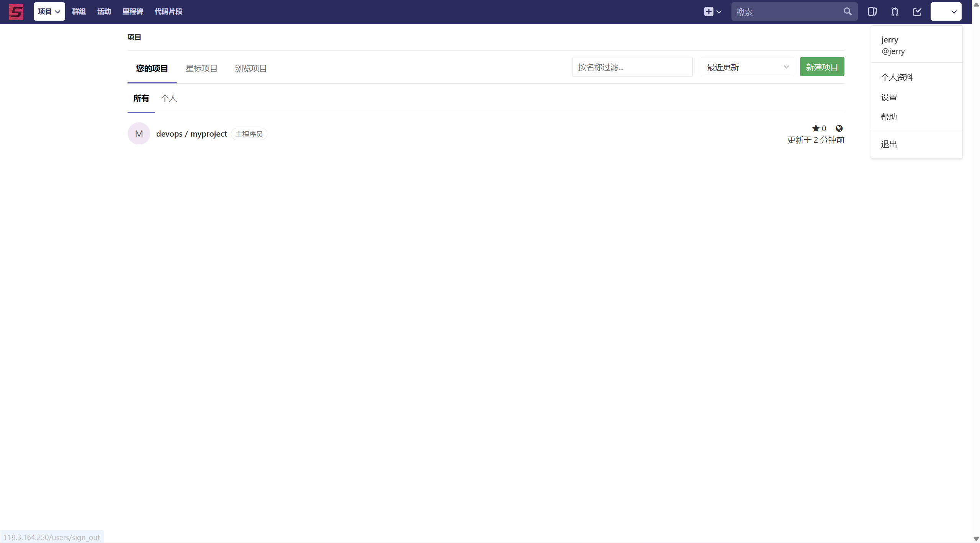980x543 pixels.
Task: Open the merge requests icon in navbar
Action: click(x=895, y=12)
